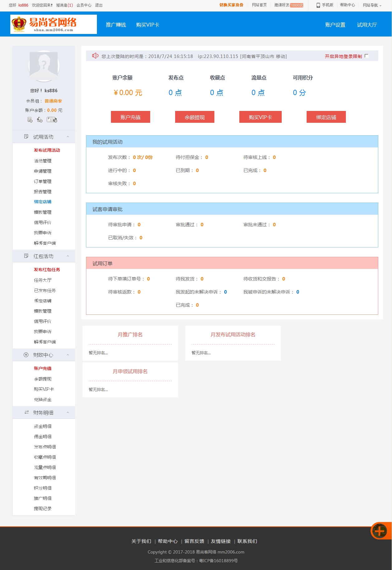This screenshot has width=392, height=570.
Task: Open 推广赚钱 in the top navigation
Action: click(x=116, y=25)
